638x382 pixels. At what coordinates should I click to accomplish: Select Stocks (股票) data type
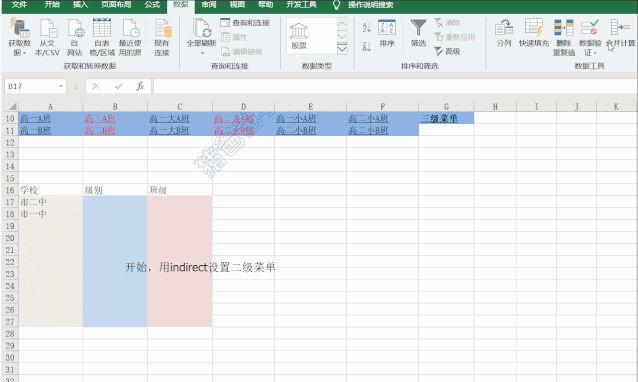click(x=299, y=36)
